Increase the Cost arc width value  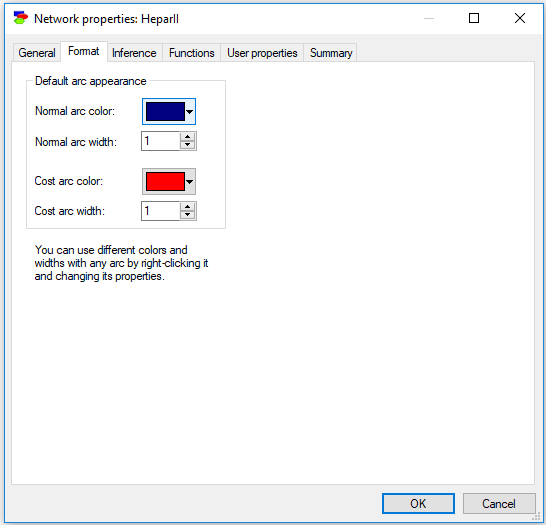coord(188,207)
